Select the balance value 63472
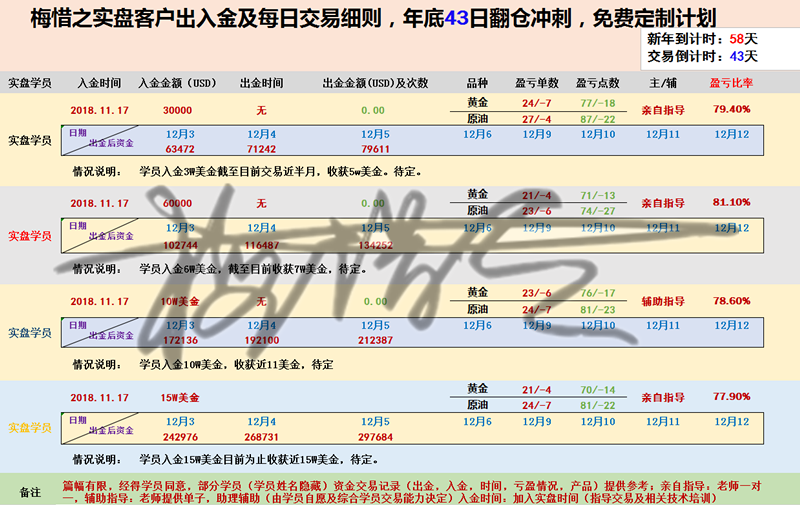The image size is (800, 505). pyautogui.click(x=180, y=149)
